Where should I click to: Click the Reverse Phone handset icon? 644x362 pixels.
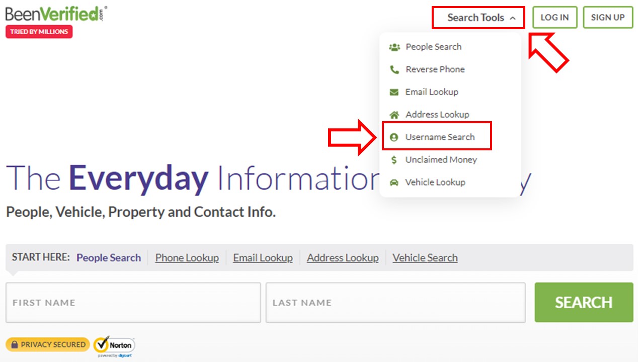click(394, 69)
